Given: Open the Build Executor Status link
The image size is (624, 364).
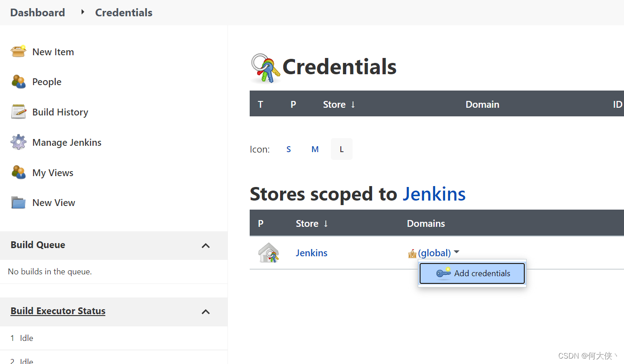Looking at the screenshot, I should (x=58, y=311).
